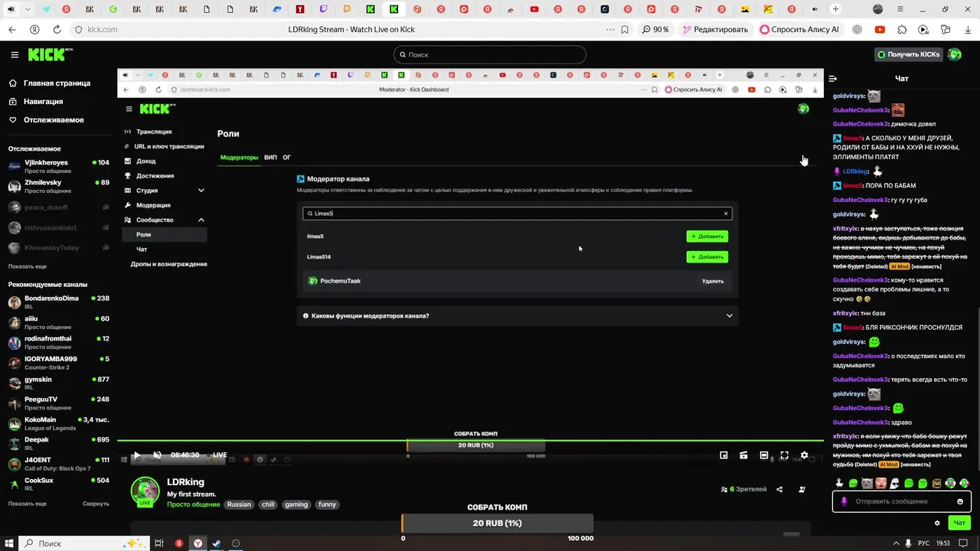
Task: Select the funny stream tag
Action: point(327,504)
